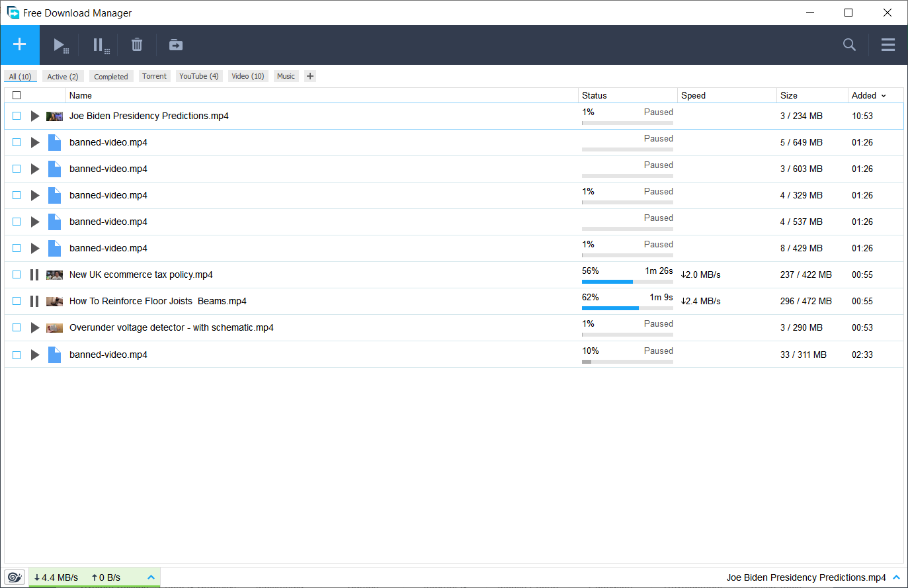Check the box for 329 MB banned-video.mp4
This screenshot has width=908, height=588.
click(x=17, y=195)
